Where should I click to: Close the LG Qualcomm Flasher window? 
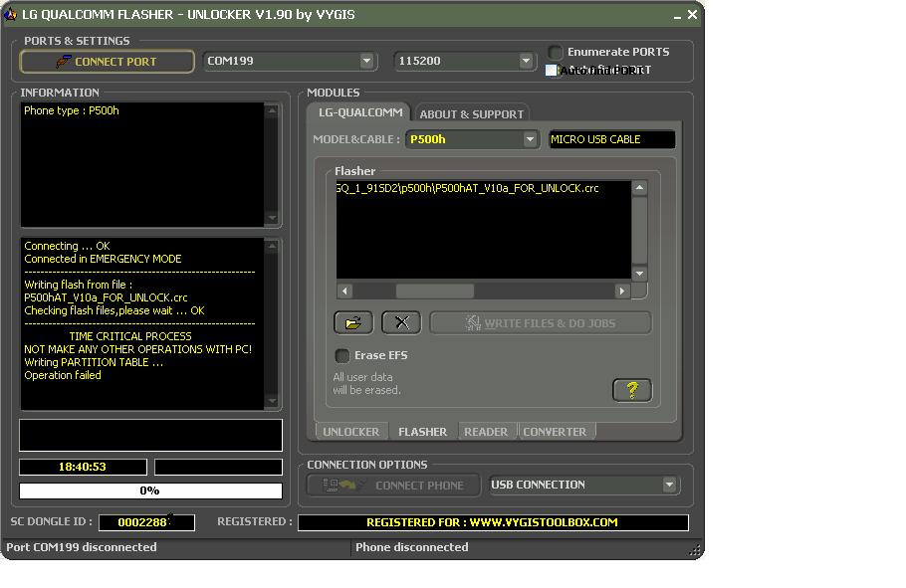tap(692, 15)
